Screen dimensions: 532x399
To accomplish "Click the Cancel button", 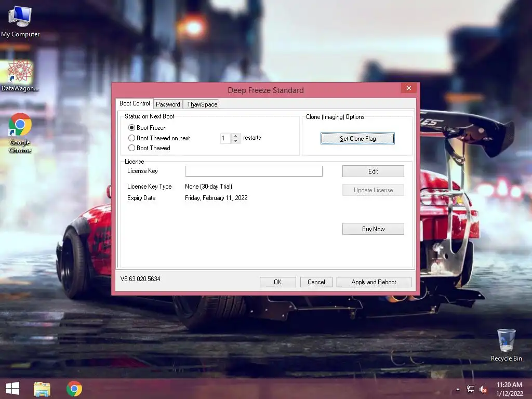I will (x=316, y=282).
